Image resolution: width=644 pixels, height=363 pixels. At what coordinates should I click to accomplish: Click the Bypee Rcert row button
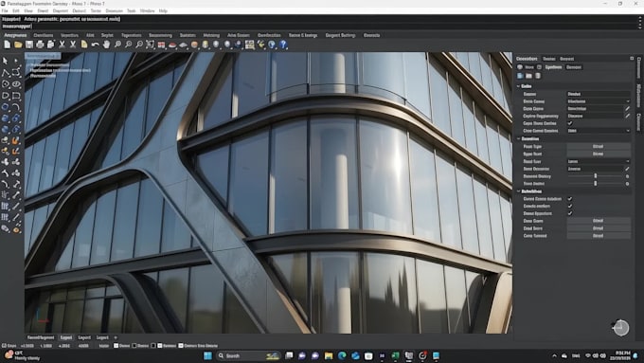pyautogui.click(x=599, y=154)
